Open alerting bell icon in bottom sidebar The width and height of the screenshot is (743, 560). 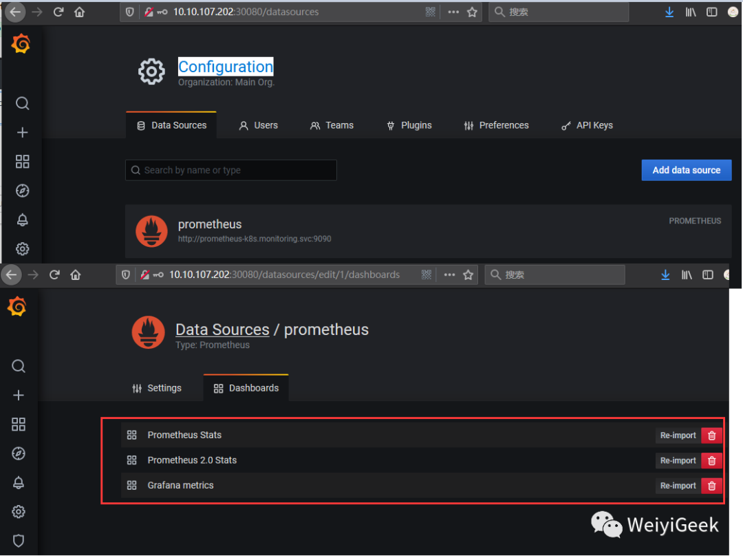click(19, 482)
